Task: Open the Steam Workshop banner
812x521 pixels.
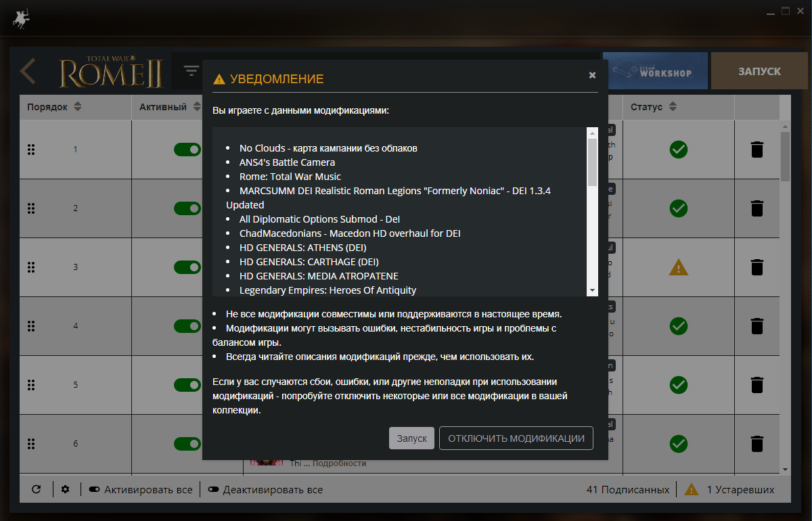Action: coord(655,71)
